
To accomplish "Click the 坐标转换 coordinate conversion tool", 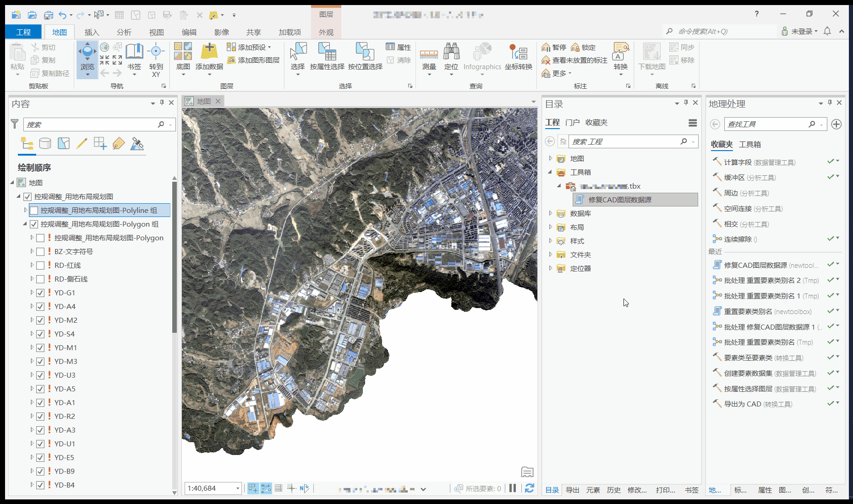I will click(519, 57).
